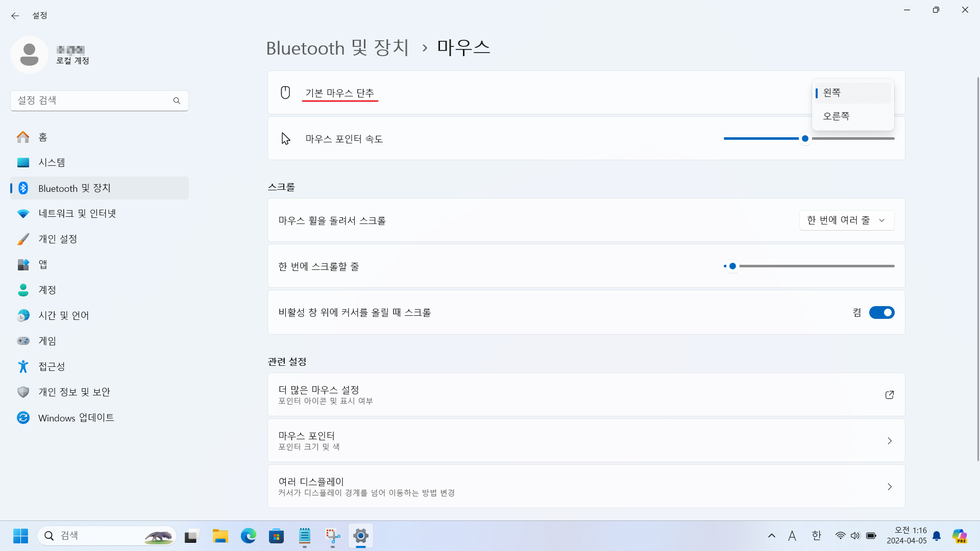
Task: Click the Home house icon in sidebar
Action: pos(23,137)
